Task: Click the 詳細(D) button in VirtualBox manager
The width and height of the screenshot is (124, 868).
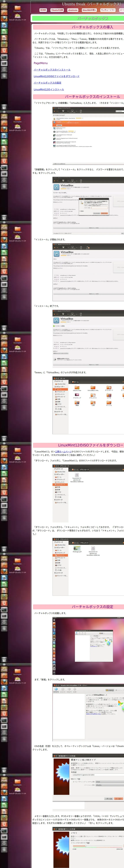Action: 110,690
